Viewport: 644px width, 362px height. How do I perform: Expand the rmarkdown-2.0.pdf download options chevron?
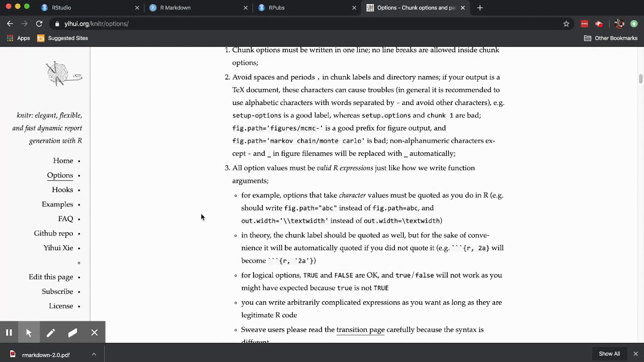tap(94, 354)
